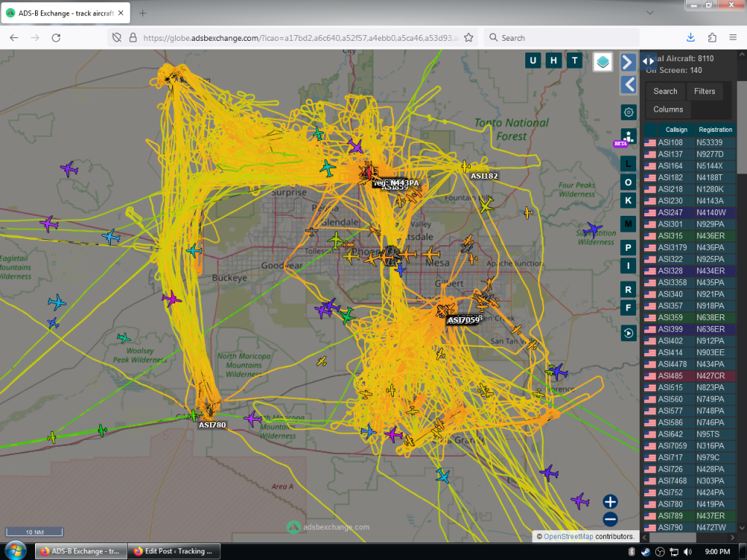Switch to Edit Post taskbar window
747x560 pixels.
[175, 551]
